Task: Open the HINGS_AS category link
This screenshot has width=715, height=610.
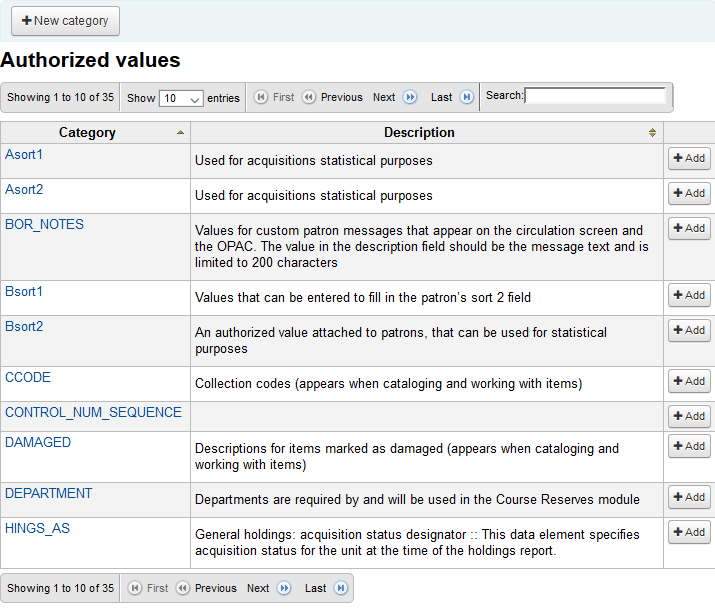Action: point(37,528)
